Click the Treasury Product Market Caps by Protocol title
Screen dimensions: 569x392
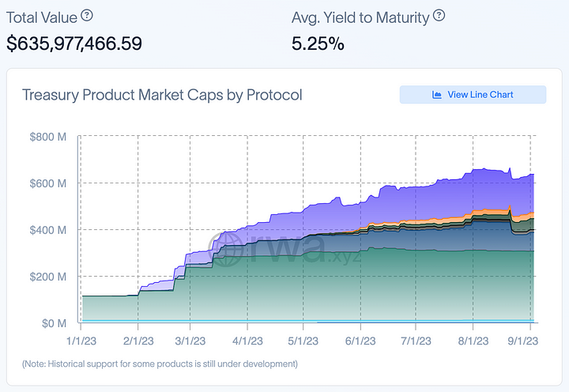click(162, 96)
